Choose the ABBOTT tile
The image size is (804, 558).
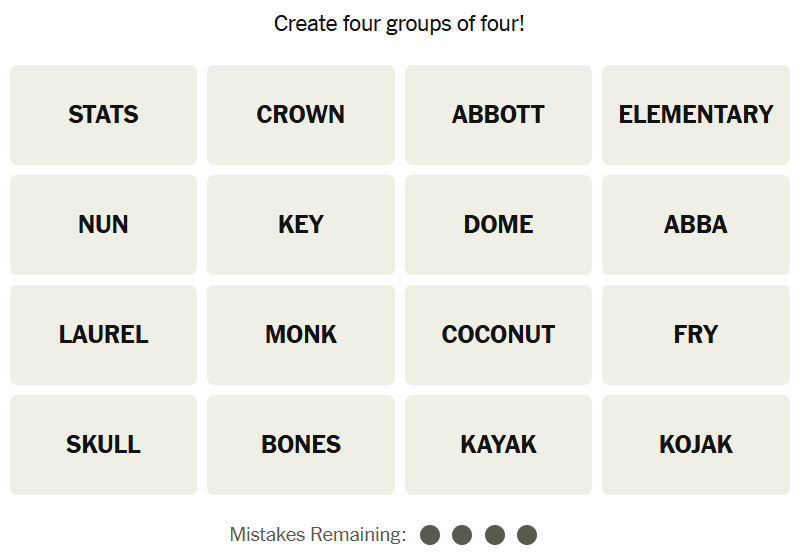coord(498,115)
